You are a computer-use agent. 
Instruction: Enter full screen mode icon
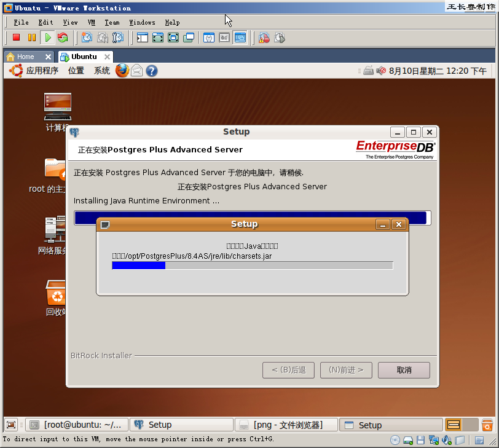click(173, 37)
